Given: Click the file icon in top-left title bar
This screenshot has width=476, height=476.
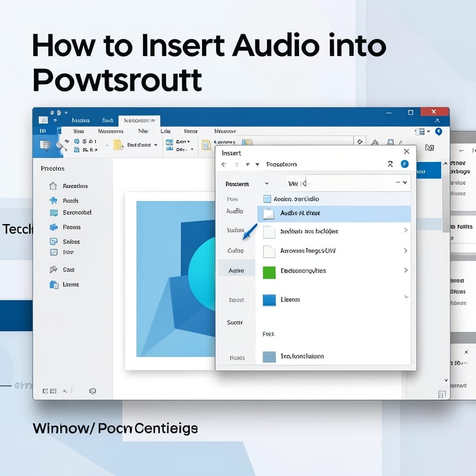Looking at the screenshot, I should [x=43, y=120].
